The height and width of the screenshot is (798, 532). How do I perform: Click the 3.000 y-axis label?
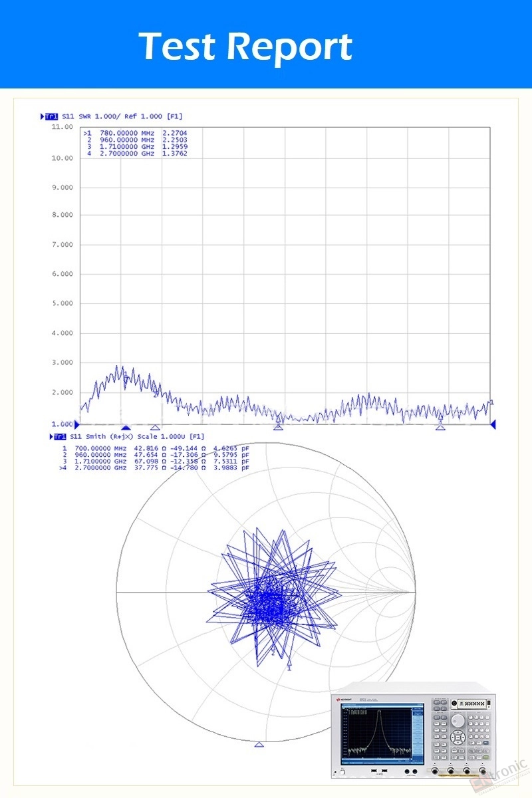point(63,363)
